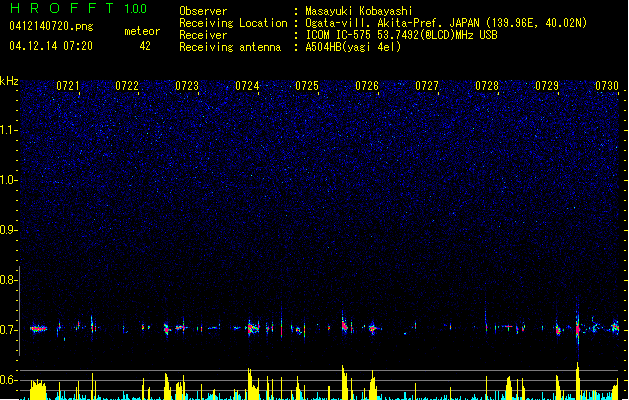Click the 0727 time marker
This screenshot has height=400, width=629.
[427, 85]
